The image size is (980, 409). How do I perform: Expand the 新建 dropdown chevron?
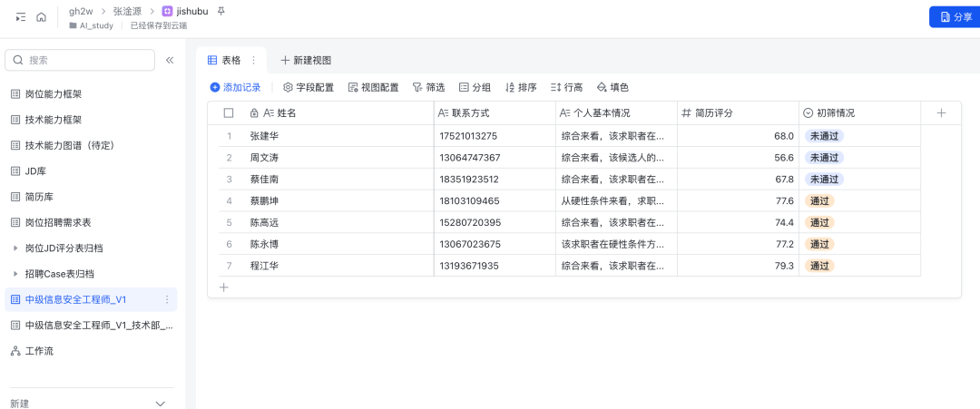point(160,404)
